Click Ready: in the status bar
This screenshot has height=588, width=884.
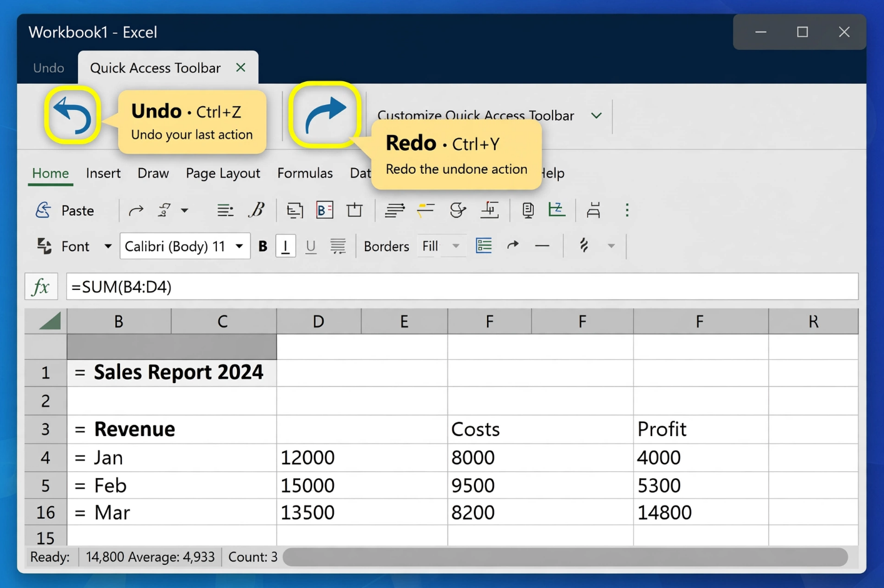point(50,557)
